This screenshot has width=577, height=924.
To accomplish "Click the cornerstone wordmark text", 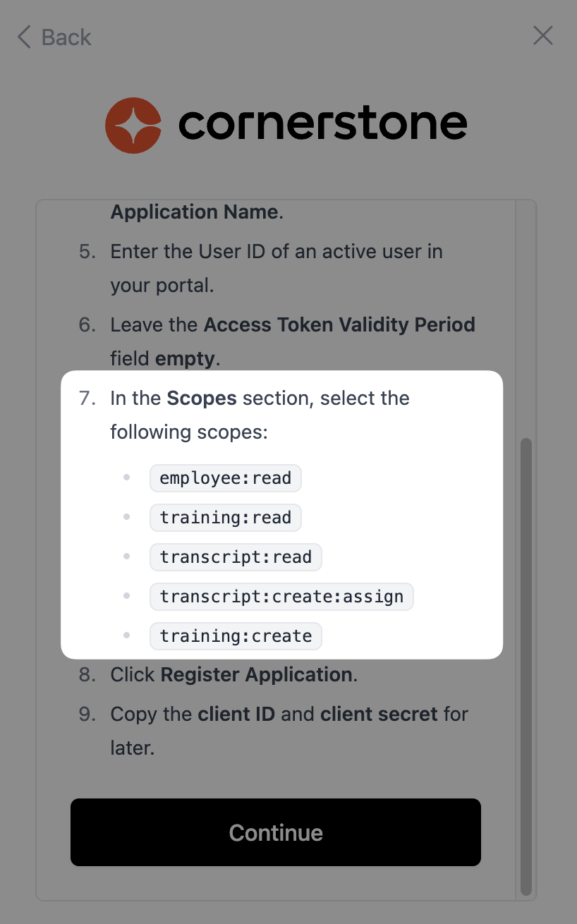I will pos(322,125).
